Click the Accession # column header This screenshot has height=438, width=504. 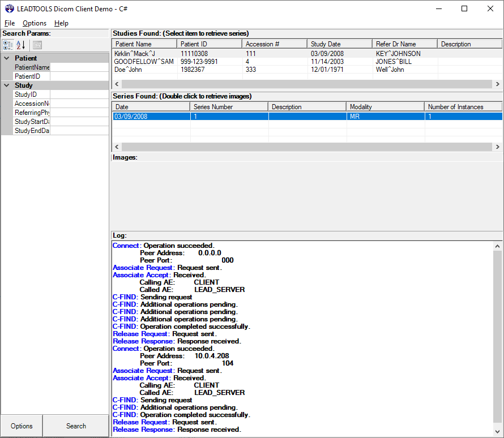tap(275, 44)
